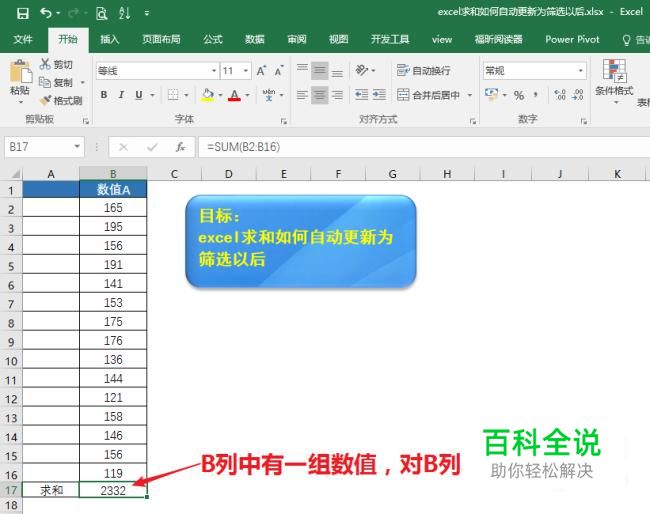Toggle Underline formatting
650x514 pixels.
139,95
